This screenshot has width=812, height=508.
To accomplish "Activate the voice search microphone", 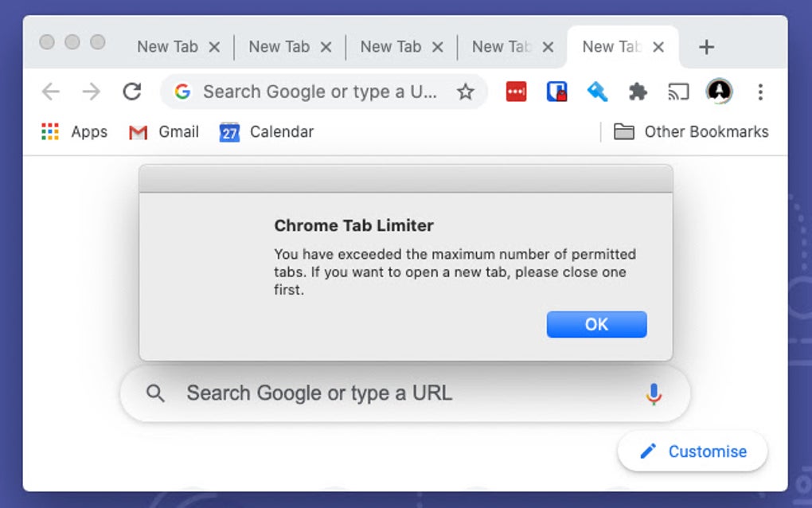I will [x=654, y=393].
